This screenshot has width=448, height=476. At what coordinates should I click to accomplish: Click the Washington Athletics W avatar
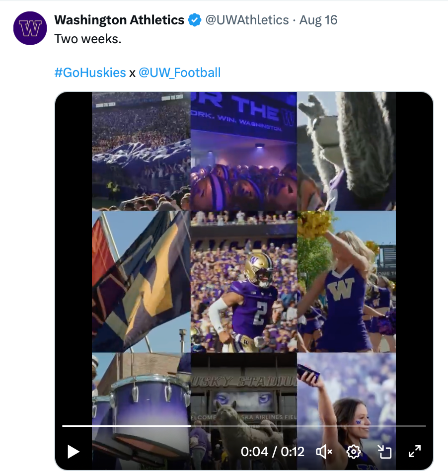coord(30,28)
